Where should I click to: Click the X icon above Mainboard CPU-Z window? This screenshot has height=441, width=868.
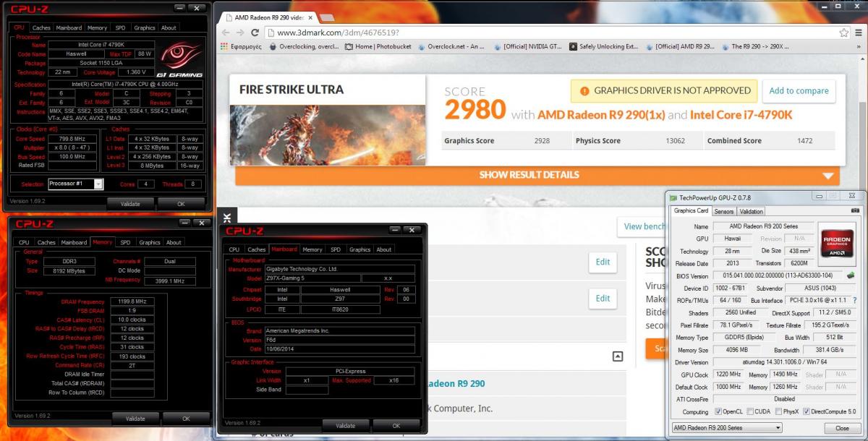click(227, 217)
